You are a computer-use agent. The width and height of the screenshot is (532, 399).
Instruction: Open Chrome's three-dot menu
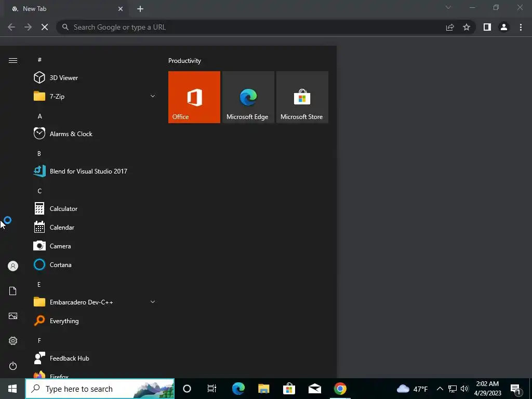[521, 27]
